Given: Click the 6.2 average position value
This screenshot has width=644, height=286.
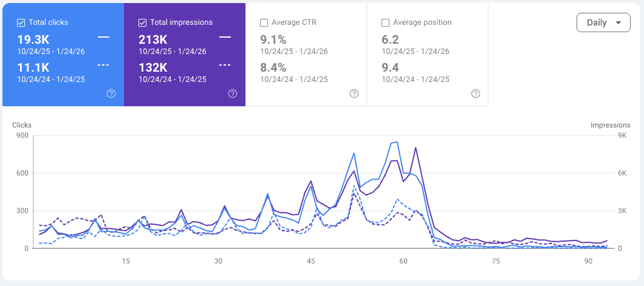Looking at the screenshot, I should click(390, 40).
